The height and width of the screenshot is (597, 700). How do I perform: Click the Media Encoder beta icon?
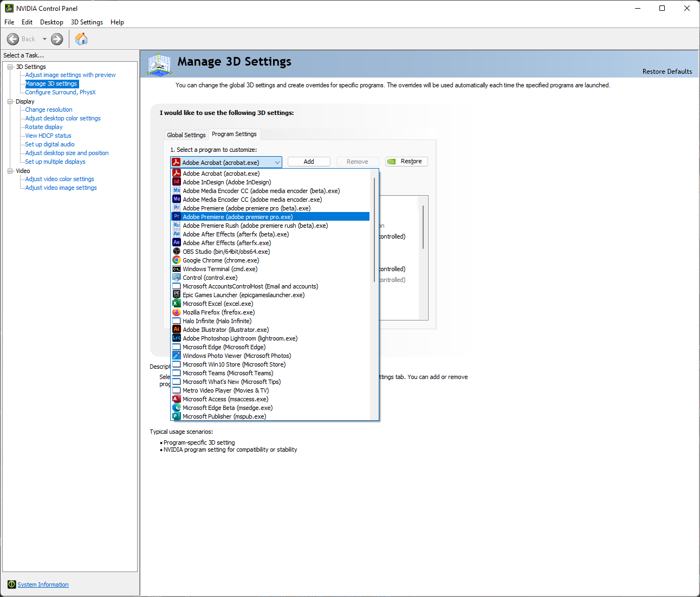[177, 191]
